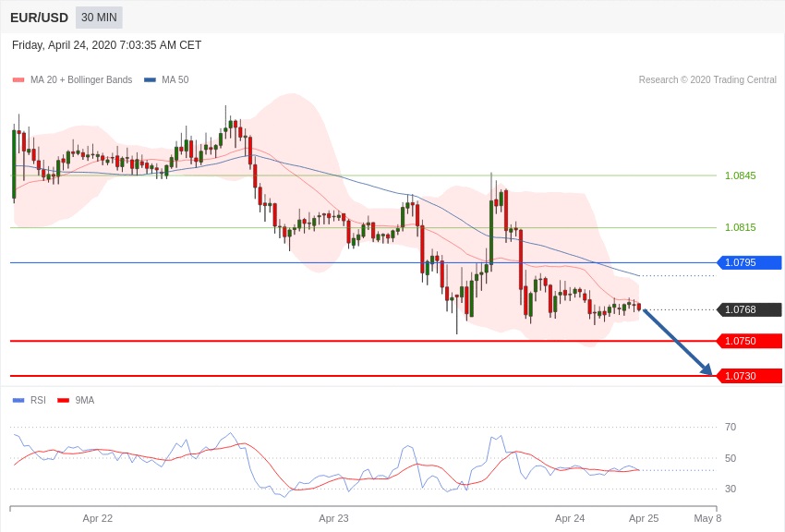Click the red 1.0730 support price tag
The width and height of the screenshot is (785, 532).
(749, 376)
